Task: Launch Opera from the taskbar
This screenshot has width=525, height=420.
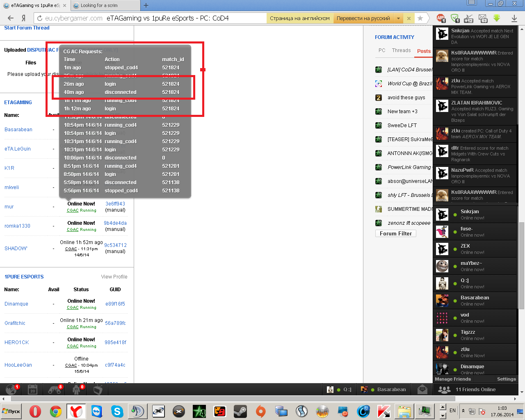Action: point(35,411)
